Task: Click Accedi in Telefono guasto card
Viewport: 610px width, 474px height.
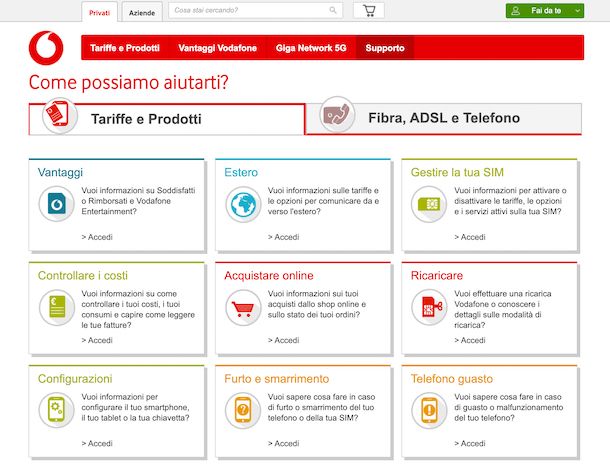Action: point(470,443)
